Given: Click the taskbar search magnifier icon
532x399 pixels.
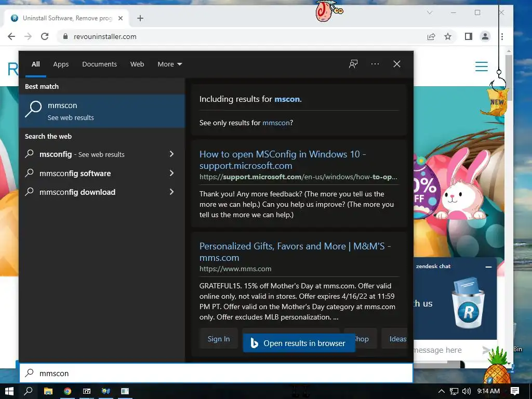Looking at the screenshot, I should 29,391.
